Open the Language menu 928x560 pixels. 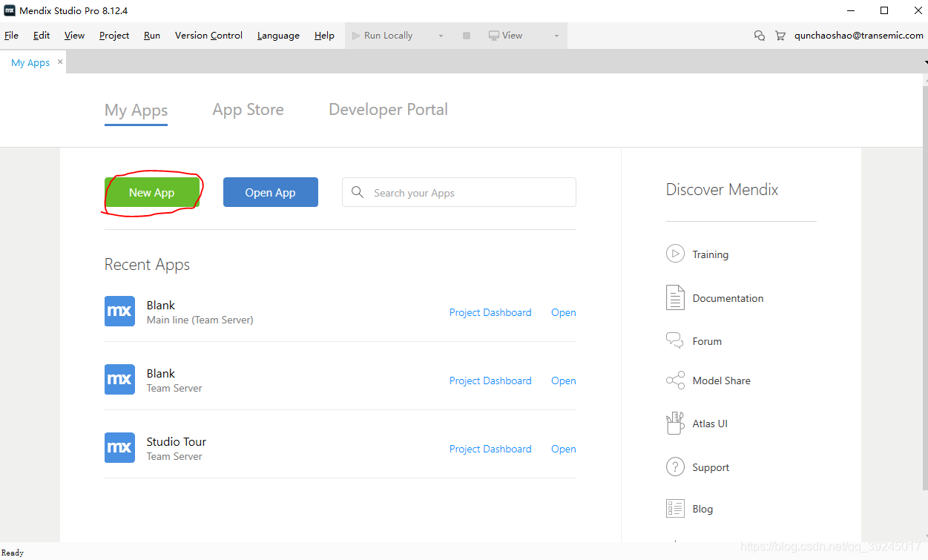tap(278, 35)
